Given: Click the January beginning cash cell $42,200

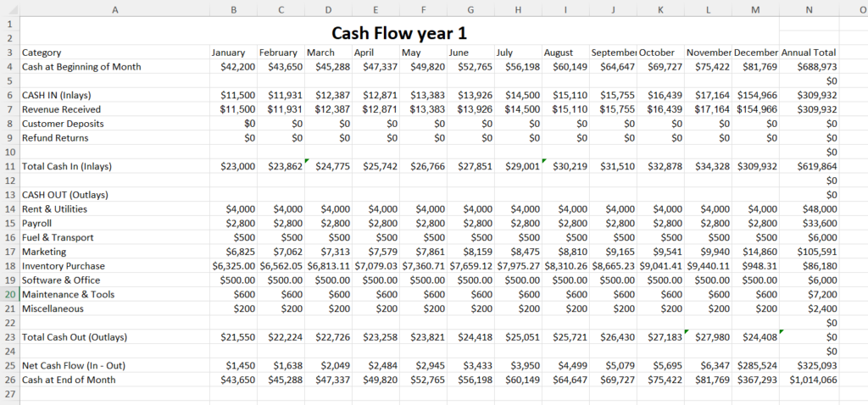Looking at the screenshot, I should [x=233, y=66].
